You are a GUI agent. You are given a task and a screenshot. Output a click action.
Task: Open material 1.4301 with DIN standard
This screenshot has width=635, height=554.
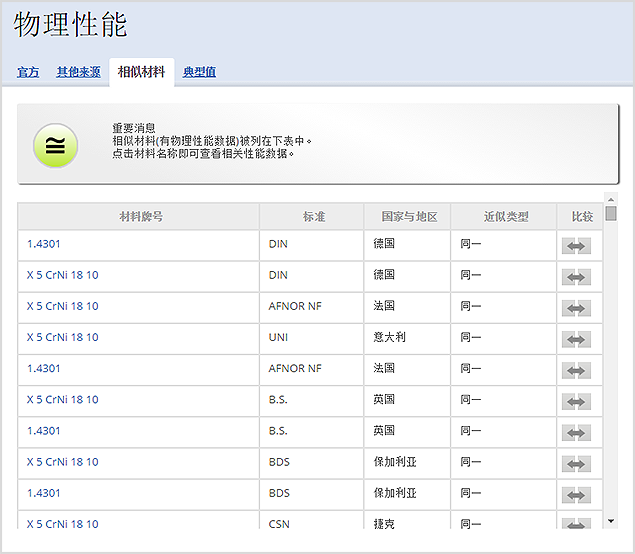(x=44, y=243)
